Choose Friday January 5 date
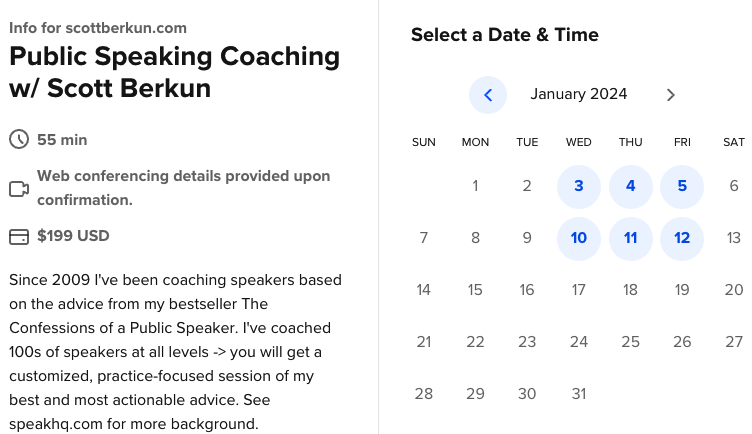Viewport: 752px width, 434px height. [x=682, y=187]
